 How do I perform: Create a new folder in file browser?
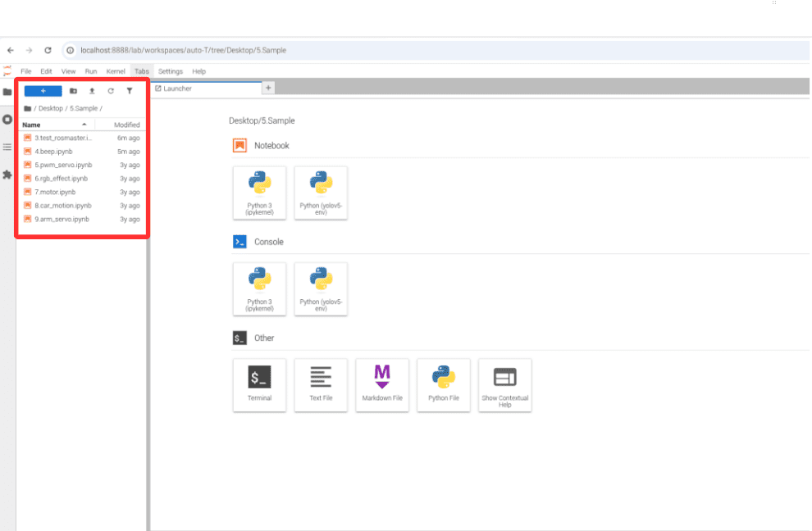point(73,91)
